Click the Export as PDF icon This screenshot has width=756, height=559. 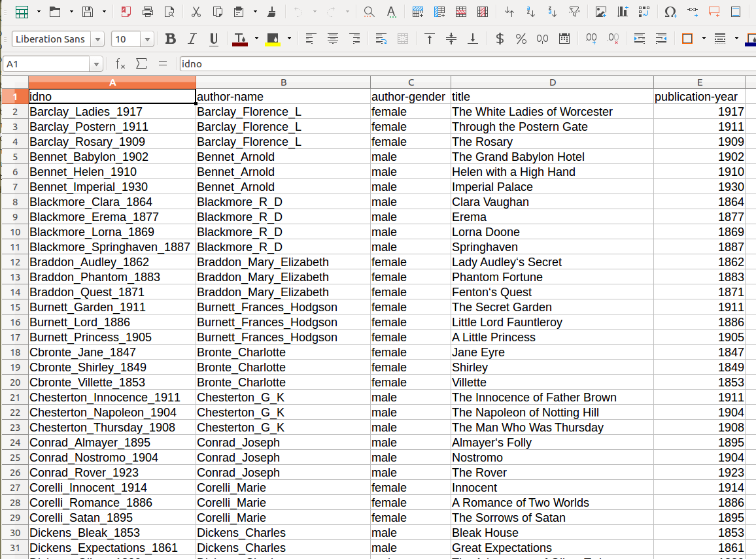pos(126,12)
